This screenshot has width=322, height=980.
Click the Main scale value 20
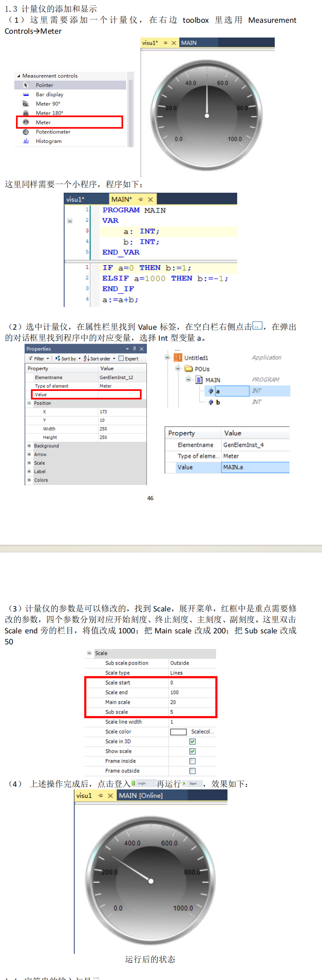coord(192,702)
